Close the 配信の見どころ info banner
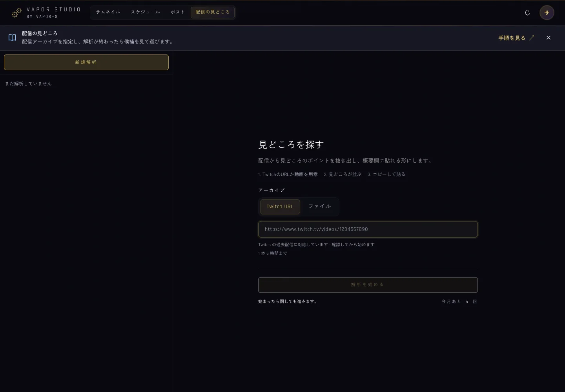This screenshot has height=392, width=565. [549, 38]
